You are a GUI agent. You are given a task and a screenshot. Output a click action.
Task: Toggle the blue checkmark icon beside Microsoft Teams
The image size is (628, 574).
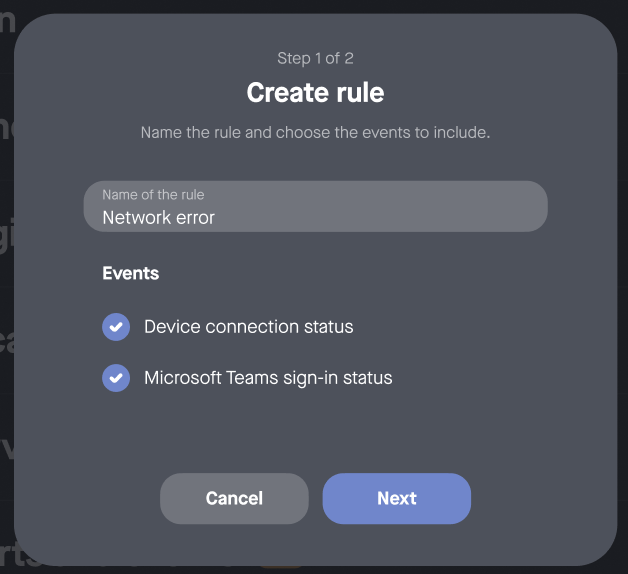[116, 378]
